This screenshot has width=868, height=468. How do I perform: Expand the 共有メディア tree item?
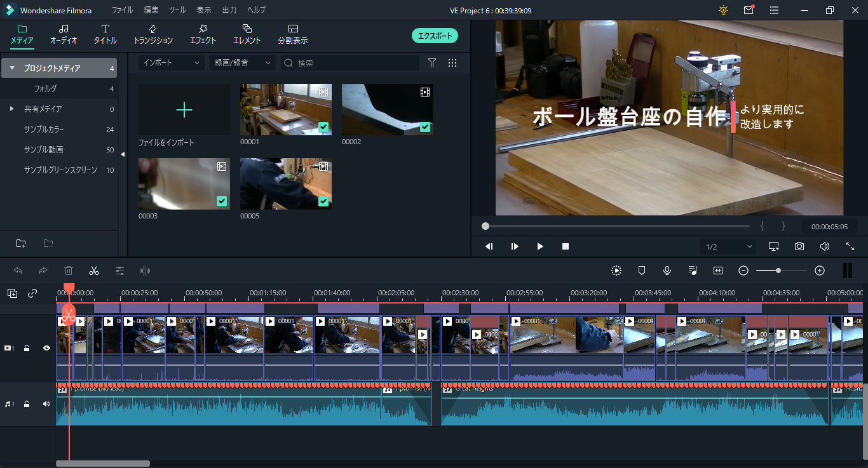(x=11, y=109)
